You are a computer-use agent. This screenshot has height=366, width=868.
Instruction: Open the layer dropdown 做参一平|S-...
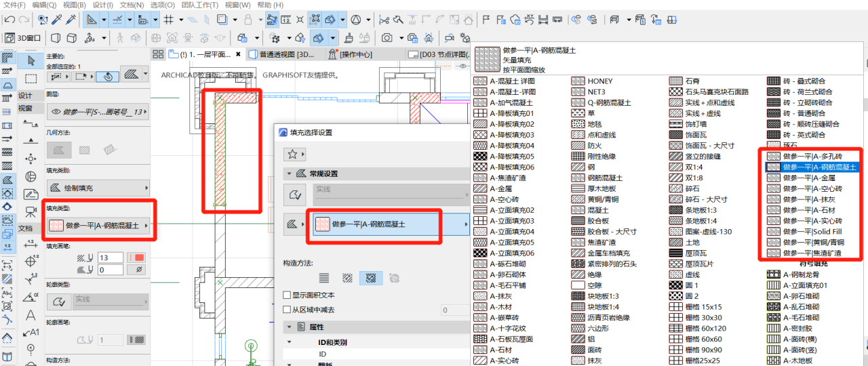click(x=98, y=112)
